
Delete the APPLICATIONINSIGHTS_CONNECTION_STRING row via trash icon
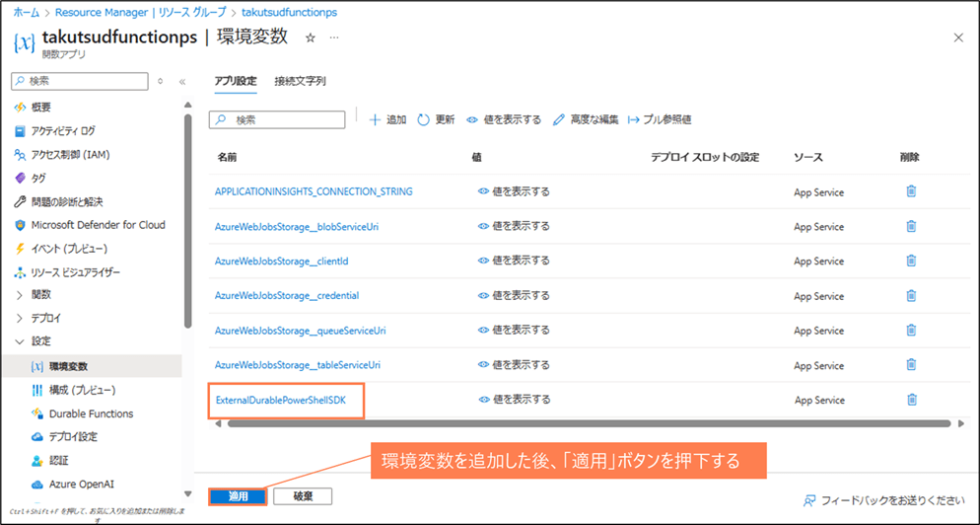[911, 191]
